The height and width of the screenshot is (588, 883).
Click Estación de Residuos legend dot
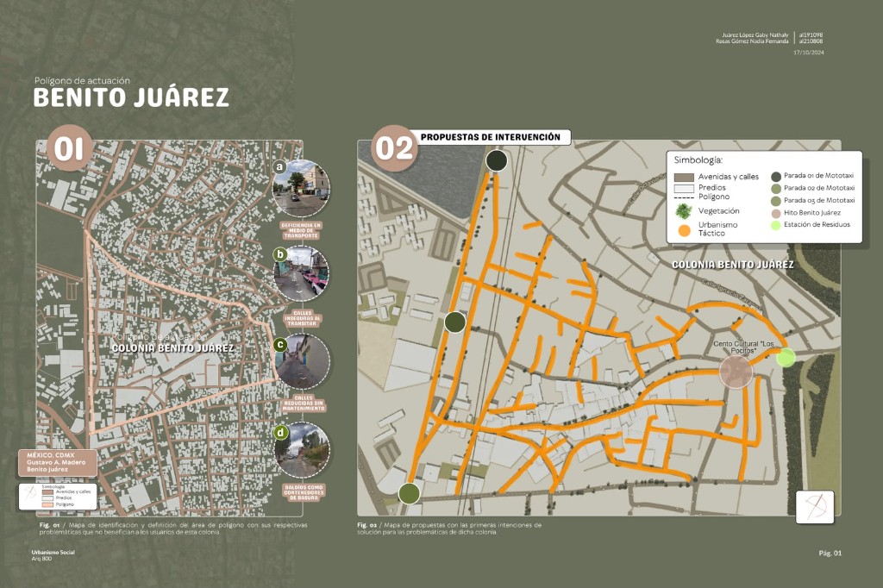(x=776, y=225)
